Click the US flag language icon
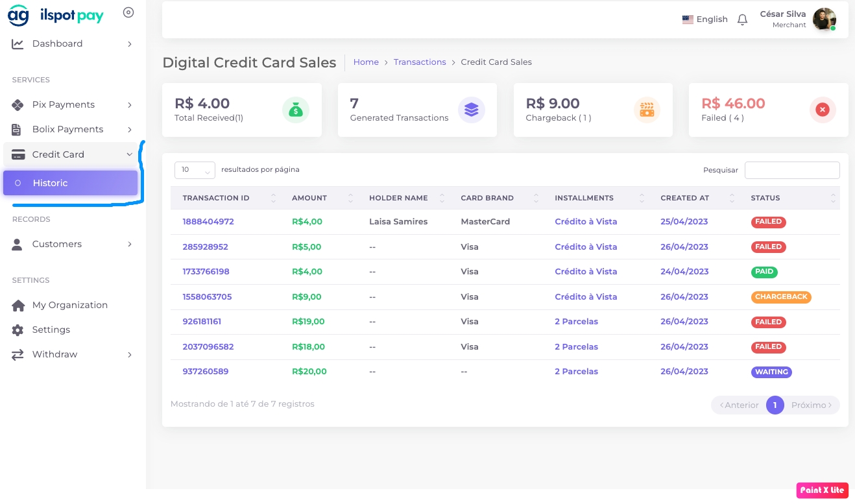The image size is (855, 504). tap(688, 19)
